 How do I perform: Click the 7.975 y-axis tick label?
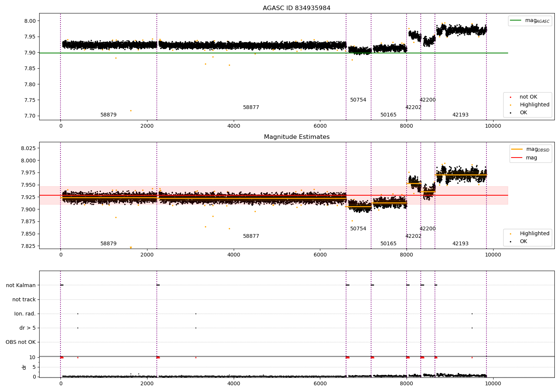tap(28, 173)
